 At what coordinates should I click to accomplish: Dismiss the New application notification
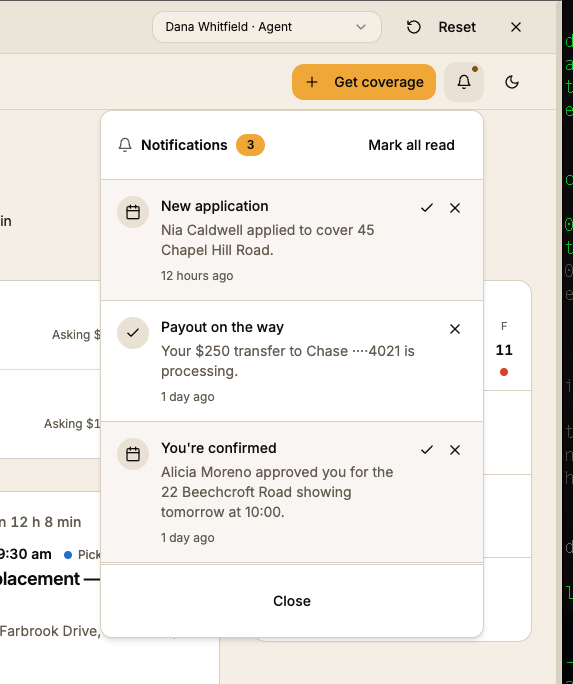(x=455, y=208)
